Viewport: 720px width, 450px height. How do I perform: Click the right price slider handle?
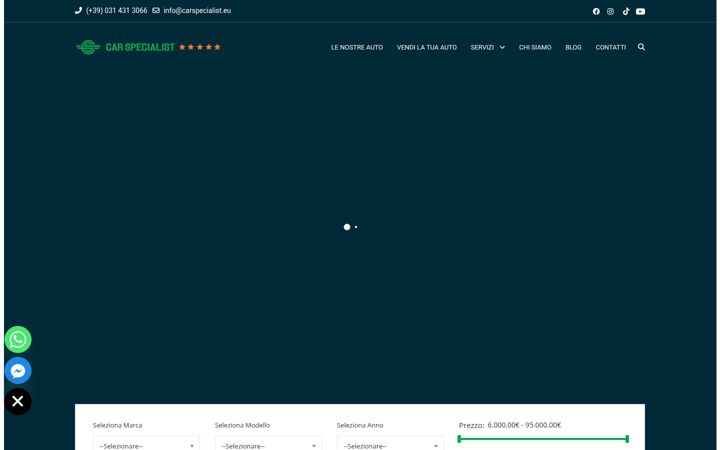[x=627, y=439]
